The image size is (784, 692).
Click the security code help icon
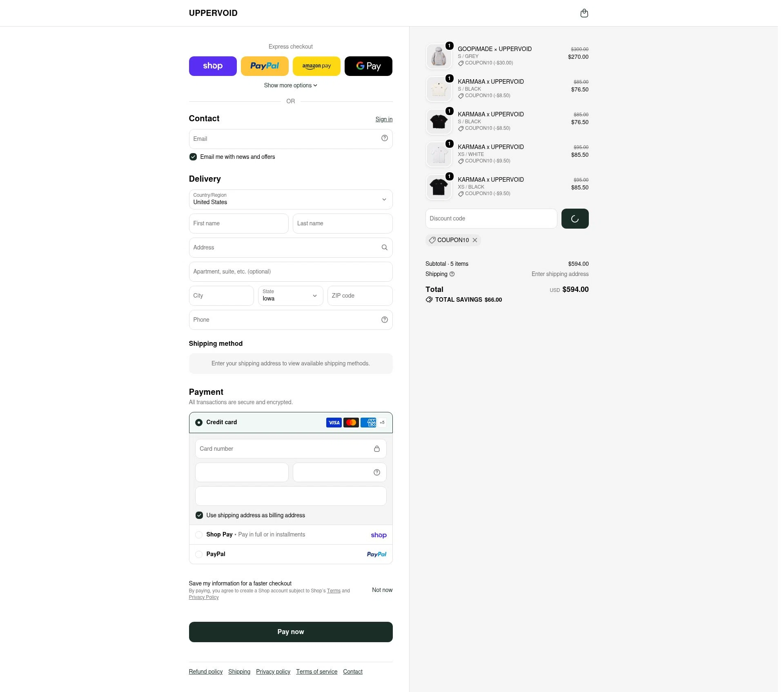(x=376, y=472)
